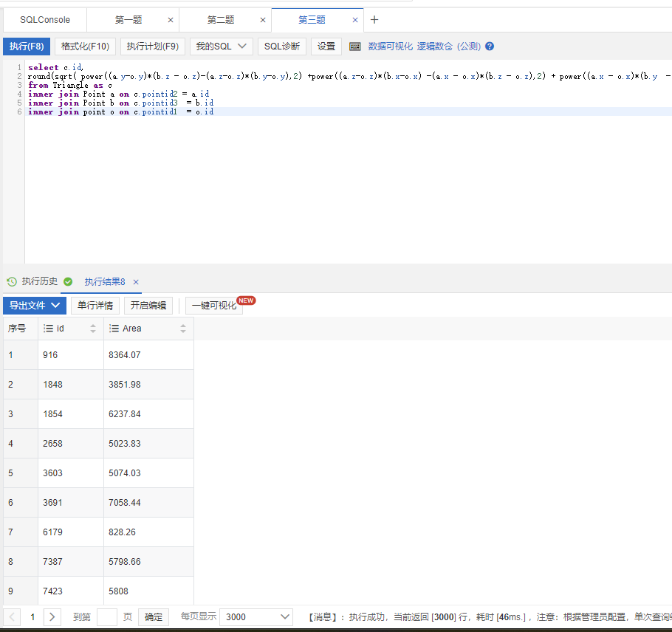The image size is (672, 632).
Task: Click 一键可视化 visualization button
Action: 214,306
